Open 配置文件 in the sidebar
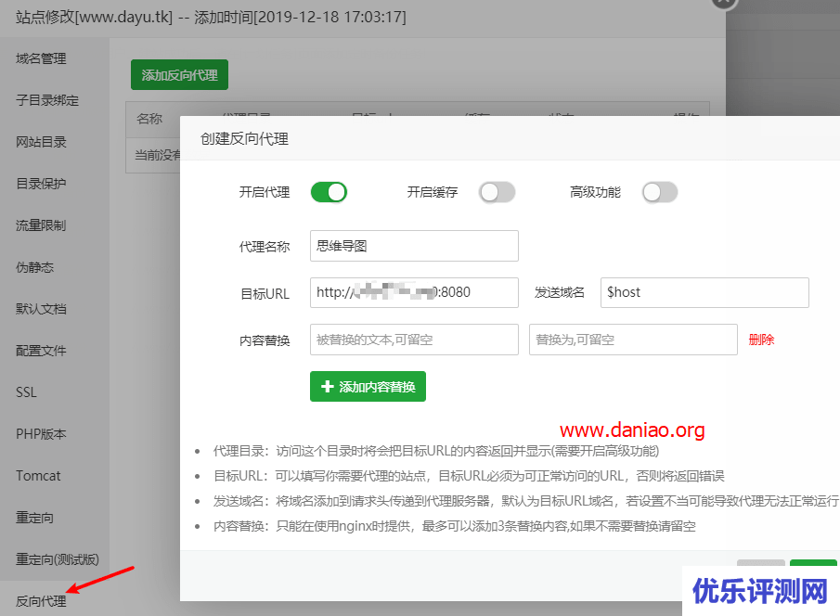This screenshot has width=840, height=616. pos(41,351)
